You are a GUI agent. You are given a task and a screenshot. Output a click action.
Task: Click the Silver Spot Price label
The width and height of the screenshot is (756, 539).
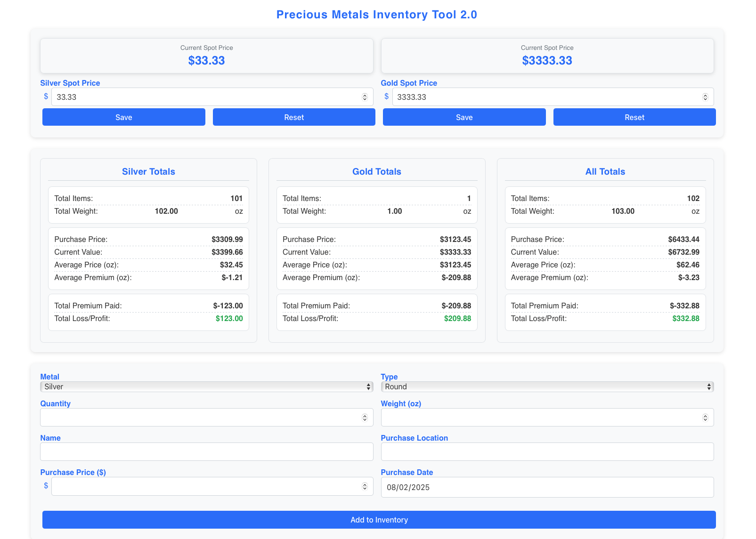point(70,83)
